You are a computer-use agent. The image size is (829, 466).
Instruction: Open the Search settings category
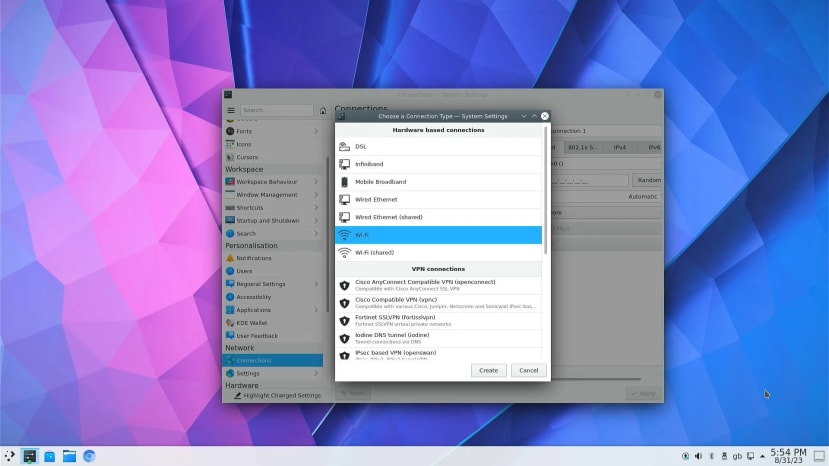pos(273,233)
